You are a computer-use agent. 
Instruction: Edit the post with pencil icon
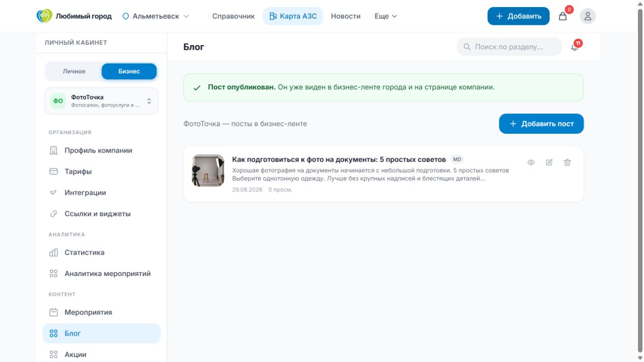point(549,163)
